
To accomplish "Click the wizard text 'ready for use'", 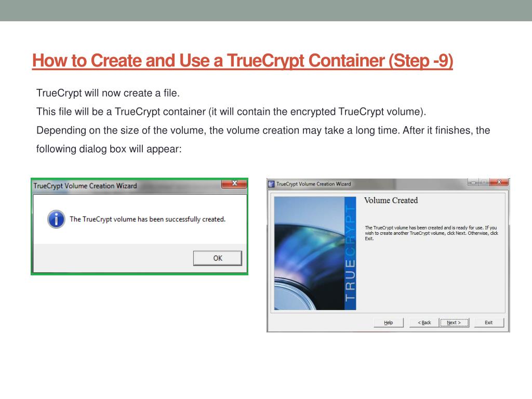I will click(x=469, y=228).
